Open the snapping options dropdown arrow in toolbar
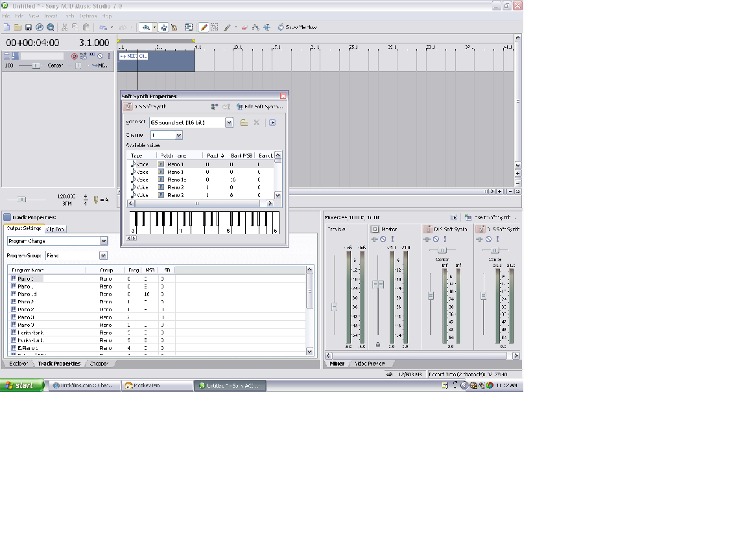747x560 pixels. point(154,27)
